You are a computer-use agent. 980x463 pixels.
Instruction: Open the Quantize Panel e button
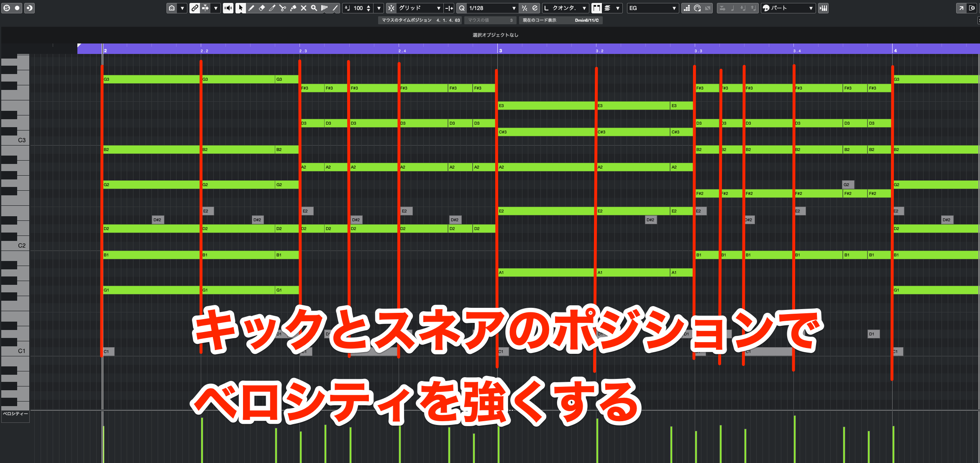535,8
